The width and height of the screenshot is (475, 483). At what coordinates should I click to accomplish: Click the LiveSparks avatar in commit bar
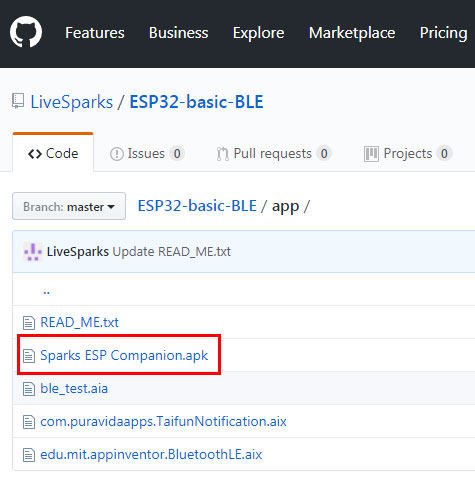[33, 252]
